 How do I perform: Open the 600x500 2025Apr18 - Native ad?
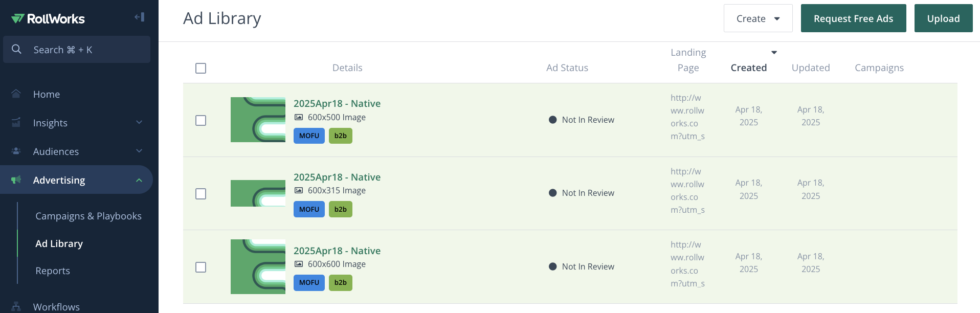[x=337, y=103]
